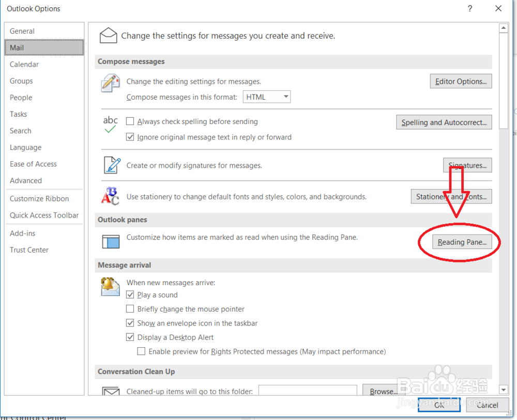Select the General category
Image resolution: width=517 pixels, height=420 pixels.
[x=44, y=31]
